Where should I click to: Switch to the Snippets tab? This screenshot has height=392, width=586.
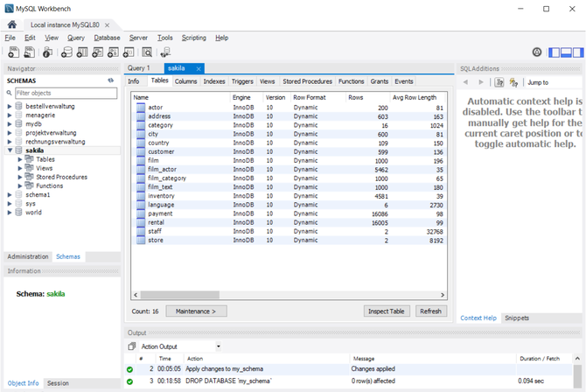click(x=517, y=318)
